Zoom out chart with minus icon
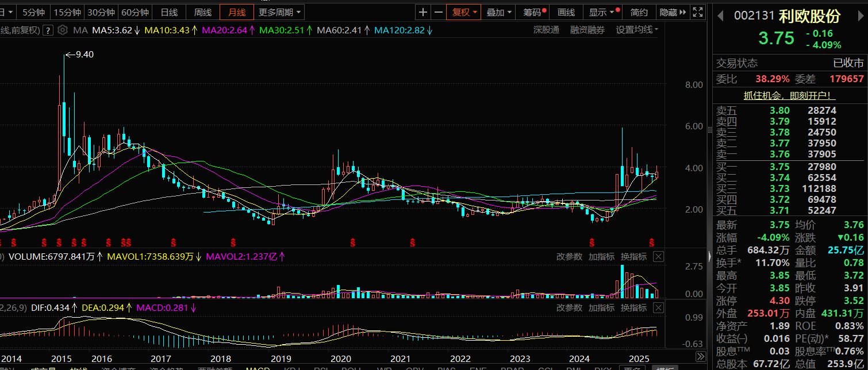Image resolution: width=868 pixels, height=370 pixels. click(438, 12)
